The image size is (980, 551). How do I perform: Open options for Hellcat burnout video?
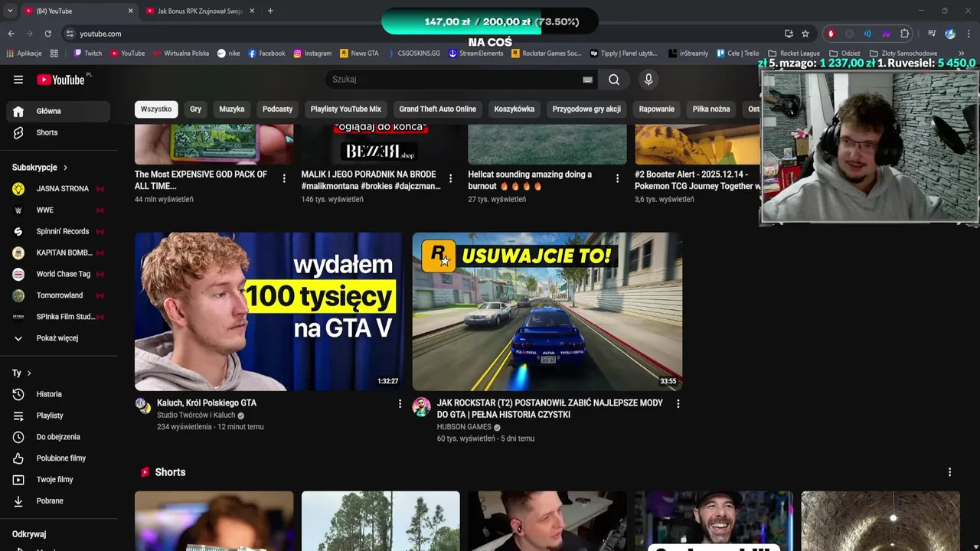pos(617,178)
